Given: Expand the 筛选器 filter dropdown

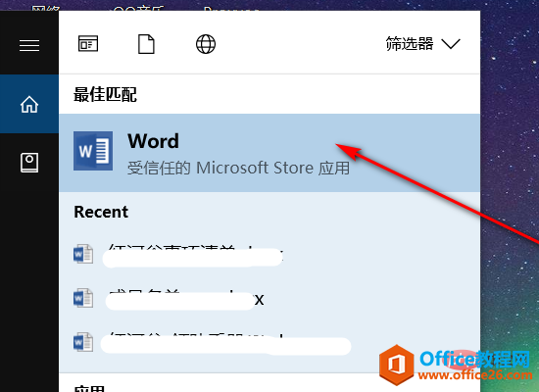Looking at the screenshot, I should [422, 44].
